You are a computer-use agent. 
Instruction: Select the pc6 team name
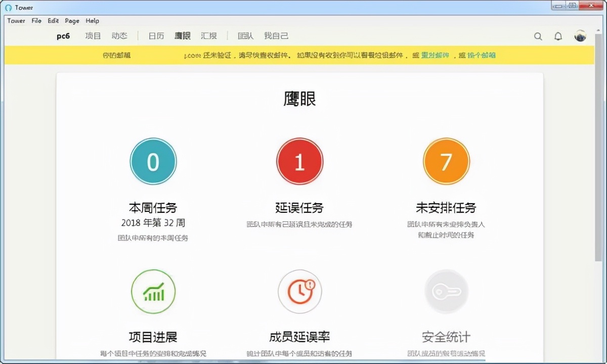pos(63,35)
